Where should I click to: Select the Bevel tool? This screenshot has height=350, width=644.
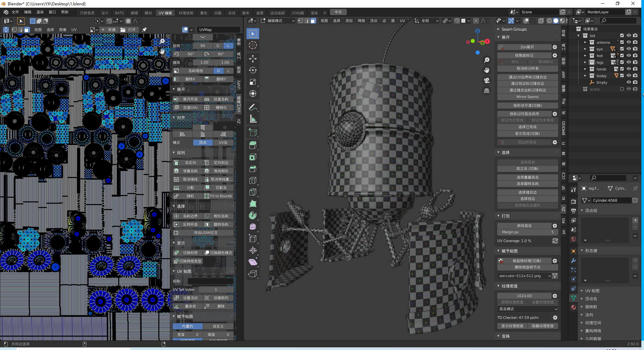253,169
